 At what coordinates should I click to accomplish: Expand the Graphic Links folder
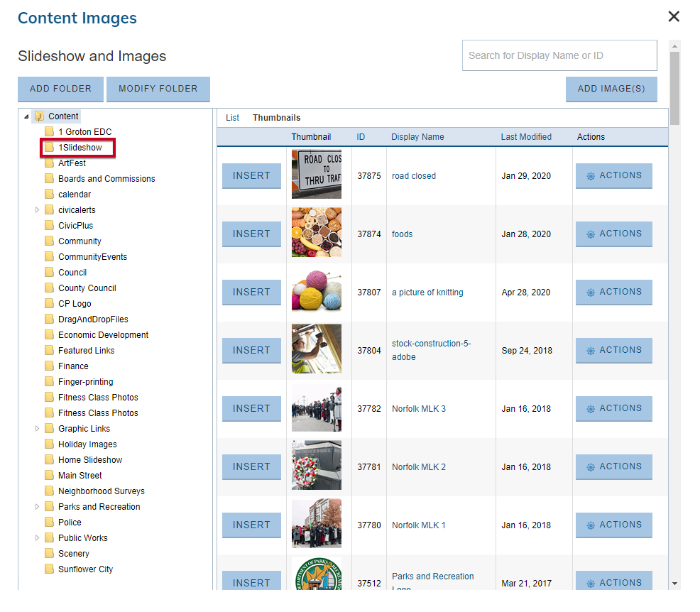37,429
